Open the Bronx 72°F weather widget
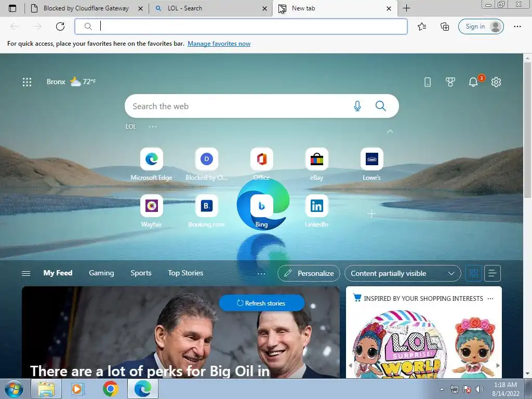Screen dimensions: 532x399 pos(71,82)
